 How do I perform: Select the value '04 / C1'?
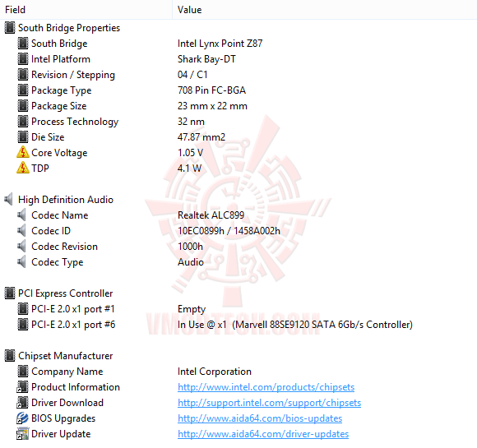point(192,75)
